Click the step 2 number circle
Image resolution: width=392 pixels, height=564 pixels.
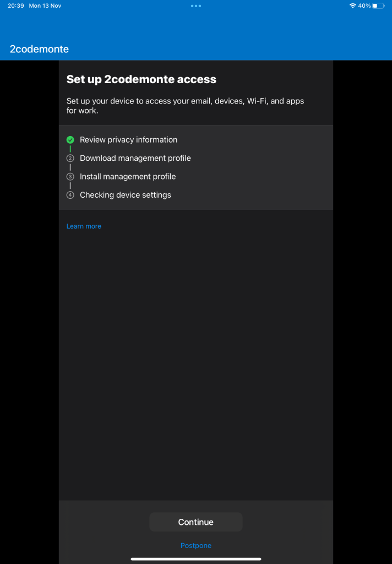pyautogui.click(x=70, y=158)
